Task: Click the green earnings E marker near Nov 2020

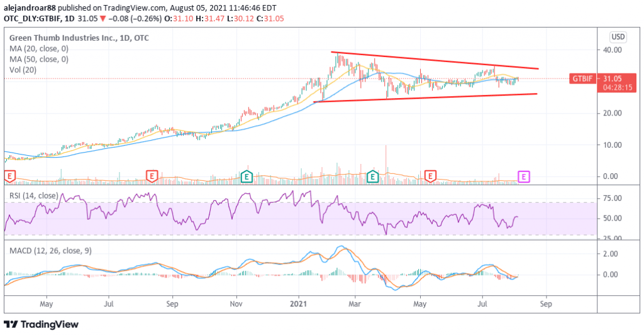Action: pos(247,177)
